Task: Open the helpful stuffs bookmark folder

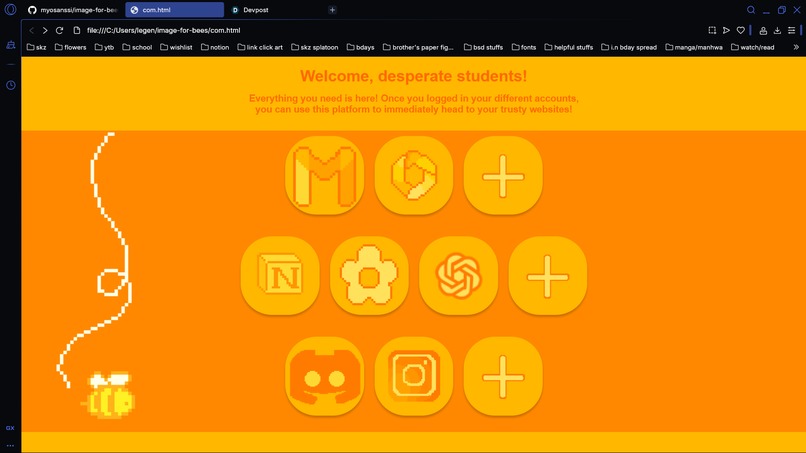Action: point(569,47)
